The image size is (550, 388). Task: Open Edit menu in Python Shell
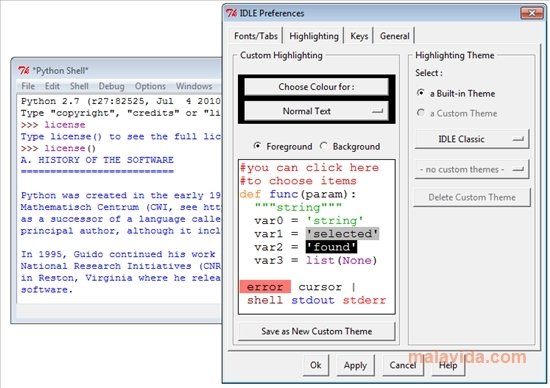(x=52, y=86)
